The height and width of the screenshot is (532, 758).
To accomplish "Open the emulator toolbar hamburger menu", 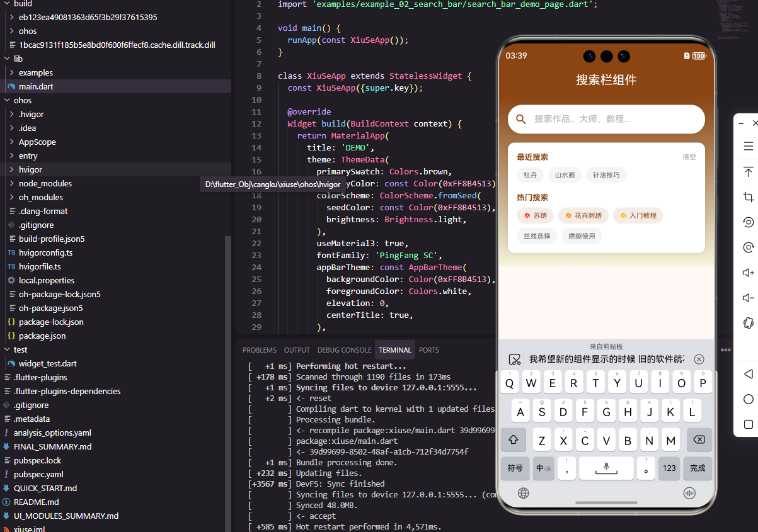I will [x=748, y=147].
